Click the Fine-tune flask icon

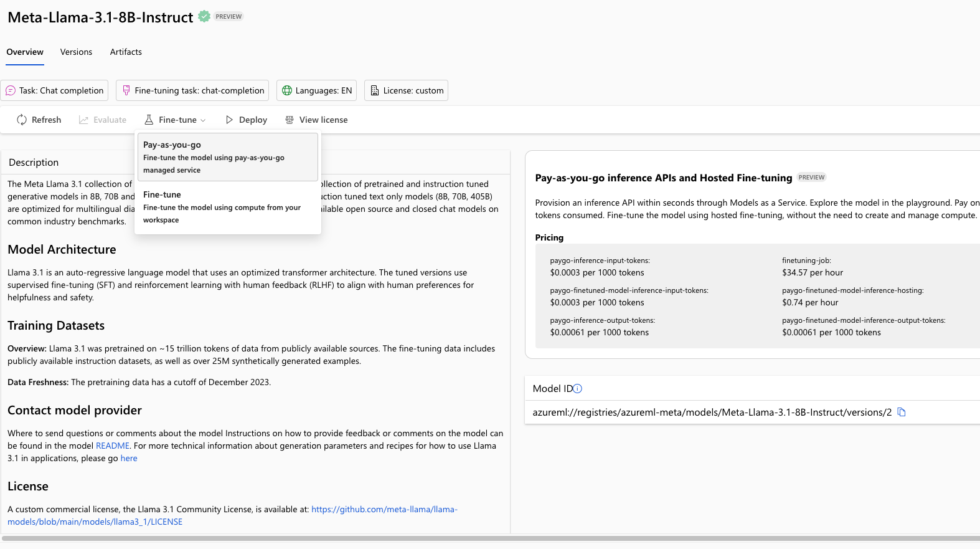149,120
